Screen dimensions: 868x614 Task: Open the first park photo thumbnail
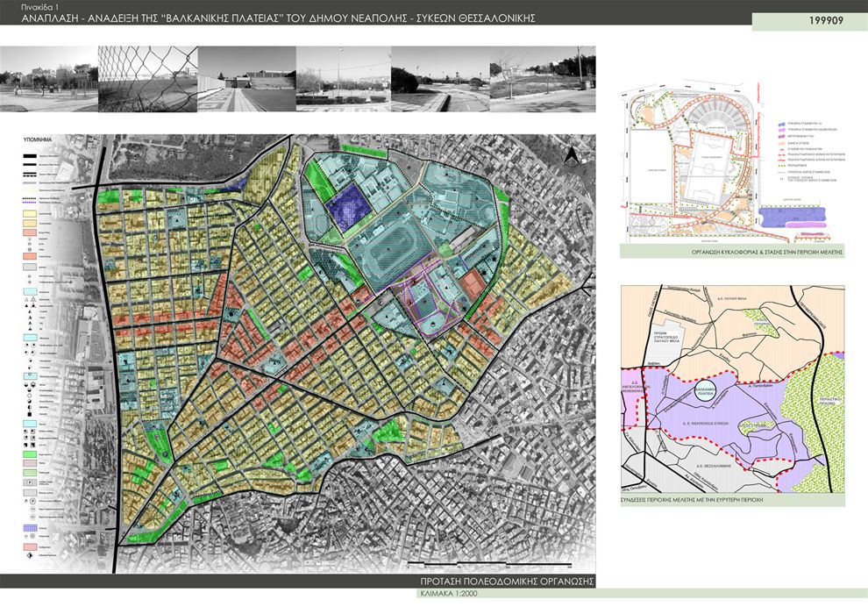tap(49, 79)
